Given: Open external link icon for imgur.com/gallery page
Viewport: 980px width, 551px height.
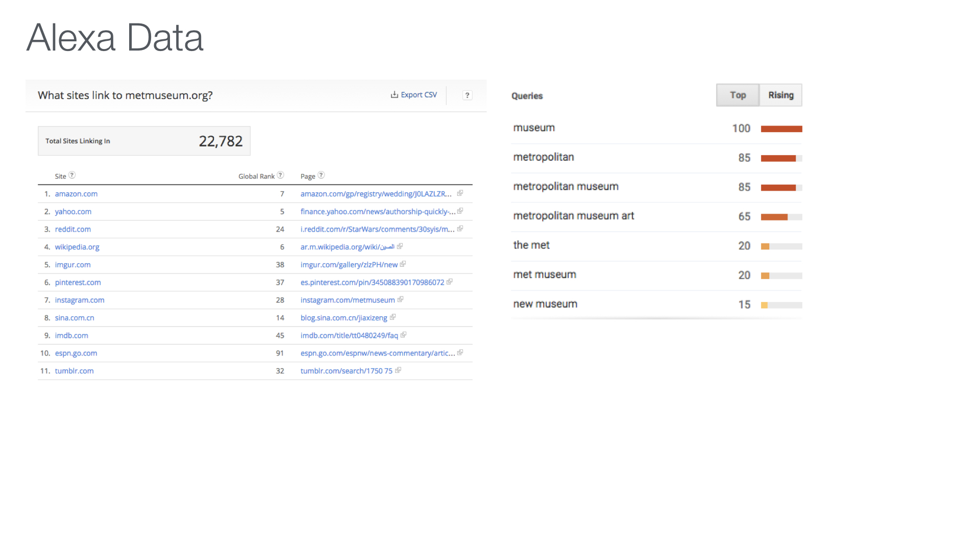Looking at the screenshot, I should (x=403, y=264).
